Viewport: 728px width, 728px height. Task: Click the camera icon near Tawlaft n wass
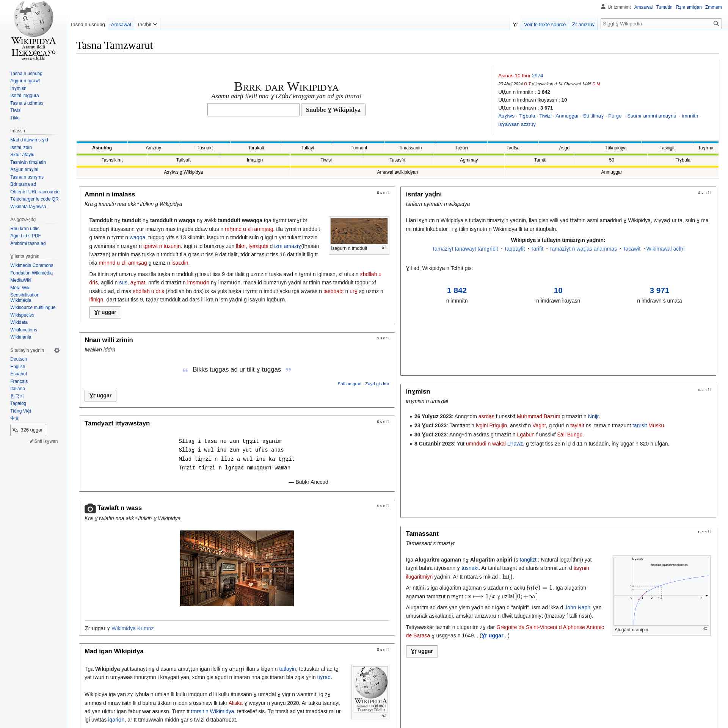coord(90,508)
